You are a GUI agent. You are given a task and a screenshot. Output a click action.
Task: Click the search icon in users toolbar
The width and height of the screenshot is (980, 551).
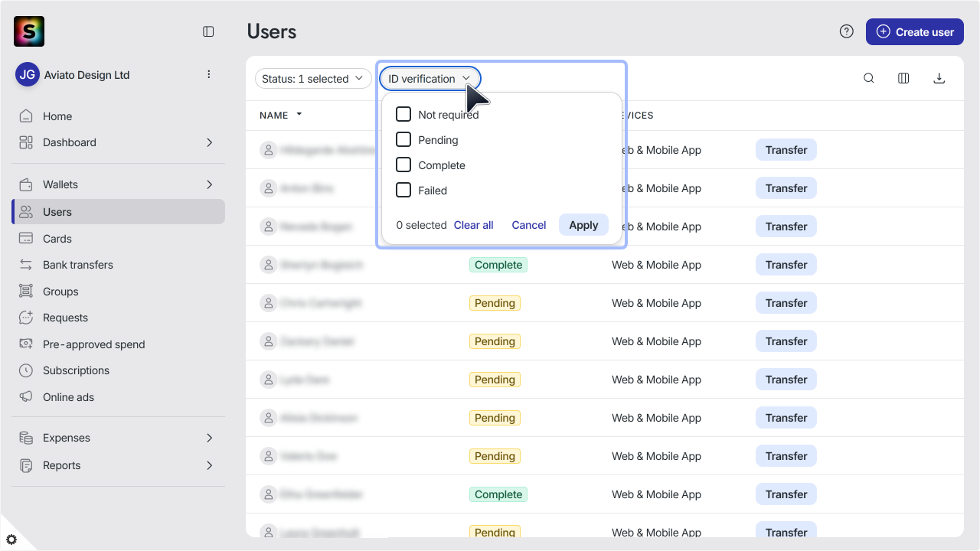click(x=869, y=78)
